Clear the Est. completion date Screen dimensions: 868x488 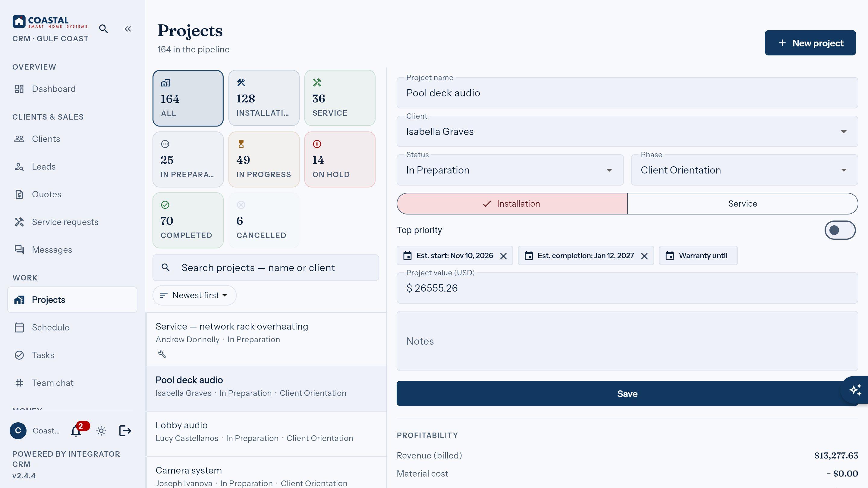coord(644,256)
